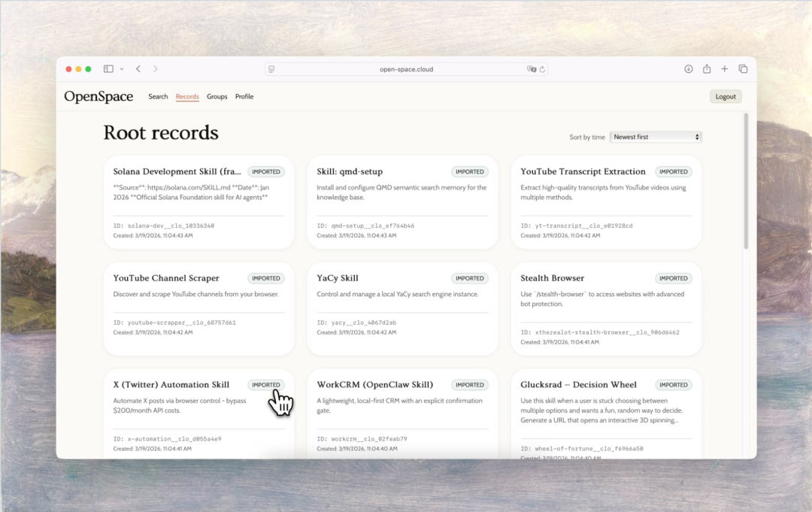Click IMPORTED badge on qmd-setup card
This screenshot has width=812, height=512.
pos(470,171)
